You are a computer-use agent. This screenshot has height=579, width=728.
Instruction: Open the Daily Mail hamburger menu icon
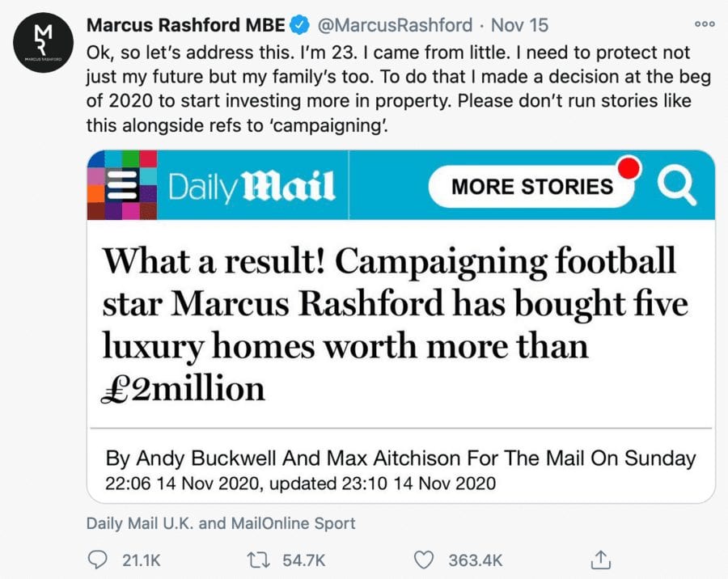[x=121, y=185]
